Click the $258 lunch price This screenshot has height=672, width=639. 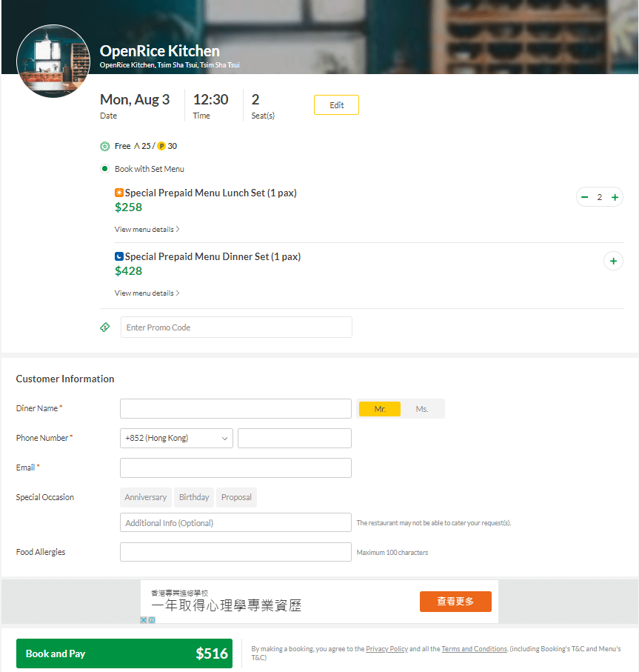[x=129, y=207]
